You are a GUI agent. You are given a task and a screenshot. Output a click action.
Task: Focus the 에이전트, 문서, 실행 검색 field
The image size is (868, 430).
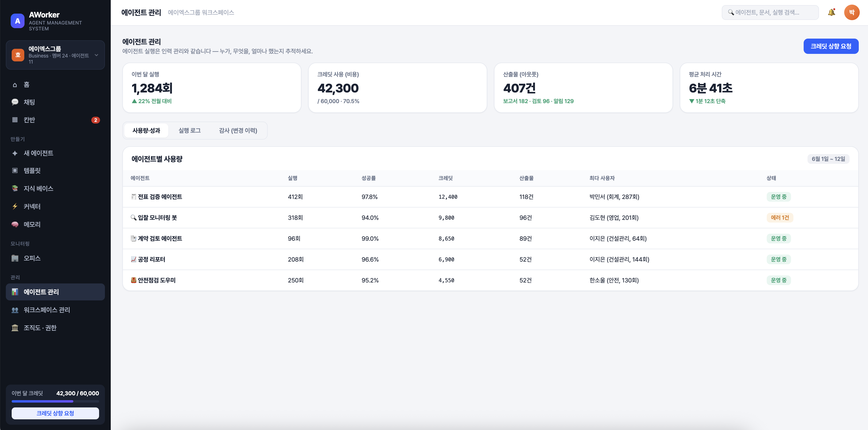[x=770, y=12]
